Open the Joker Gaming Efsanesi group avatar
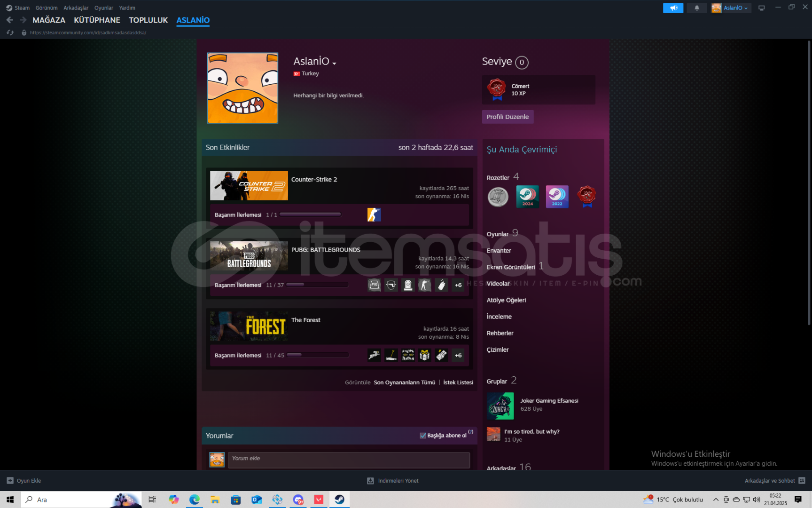The width and height of the screenshot is (812, 508). click(500, 406)
